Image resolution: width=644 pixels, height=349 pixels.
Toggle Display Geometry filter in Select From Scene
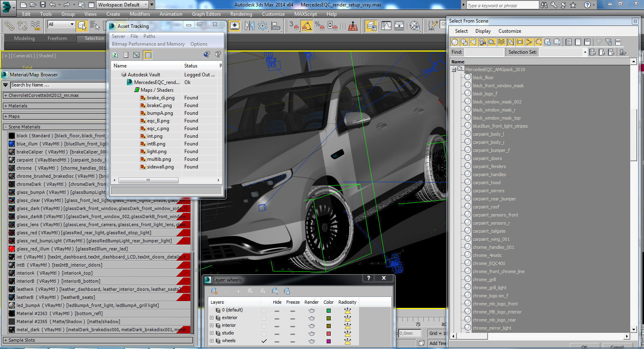(455, 42)
